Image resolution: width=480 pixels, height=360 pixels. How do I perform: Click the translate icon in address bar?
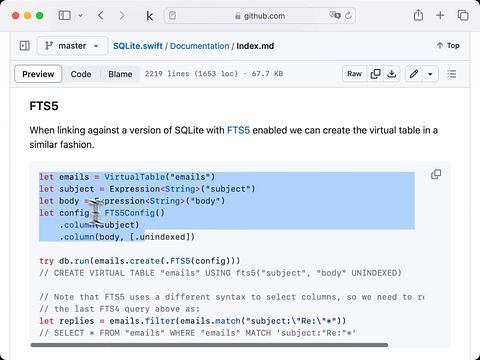[x=334, y=15]
